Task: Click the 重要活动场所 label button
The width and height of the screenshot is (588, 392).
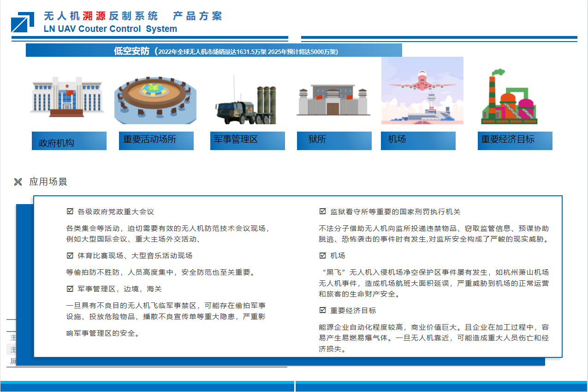Action: click(156, 140)
